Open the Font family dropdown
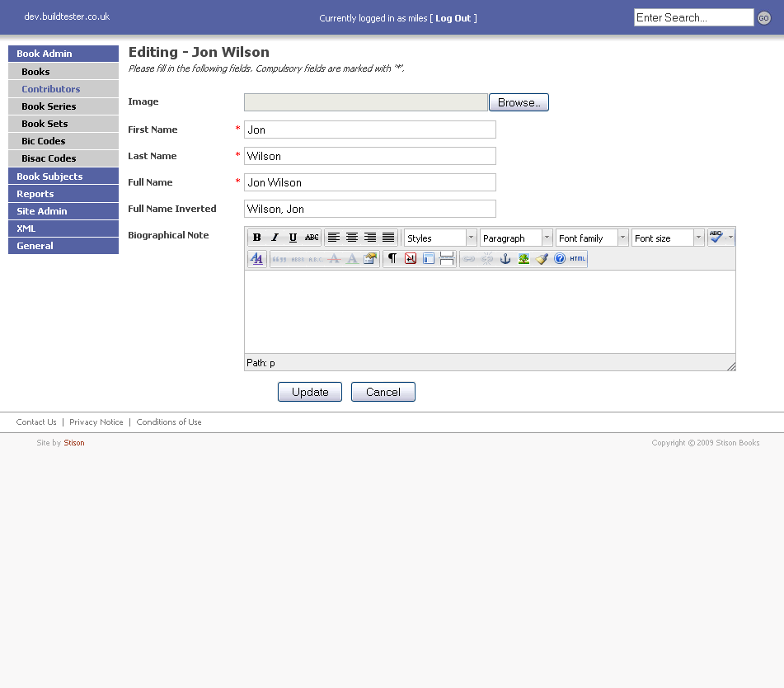The height and width of the screenshot is (688, 784). click(592, 238)
